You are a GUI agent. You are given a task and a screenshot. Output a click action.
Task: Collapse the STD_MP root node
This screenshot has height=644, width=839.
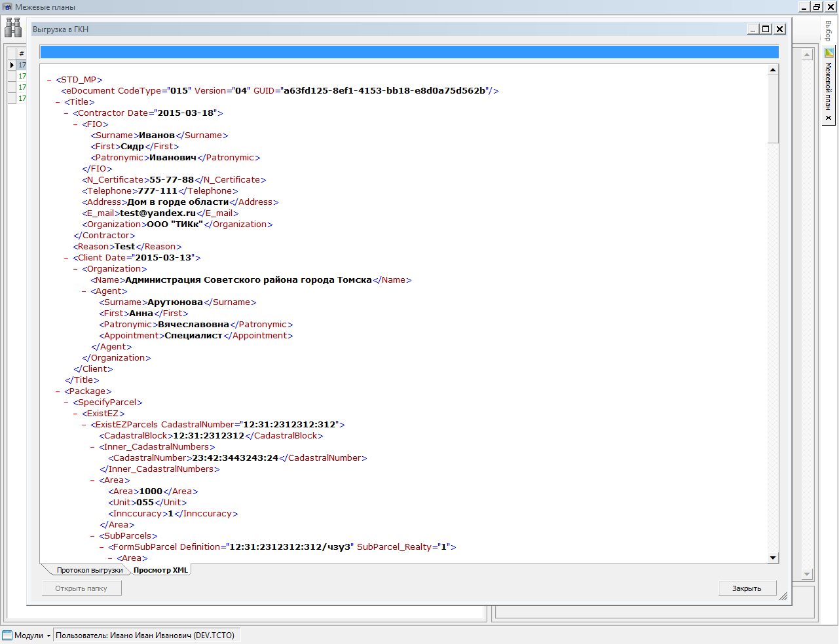pos(49,80)
